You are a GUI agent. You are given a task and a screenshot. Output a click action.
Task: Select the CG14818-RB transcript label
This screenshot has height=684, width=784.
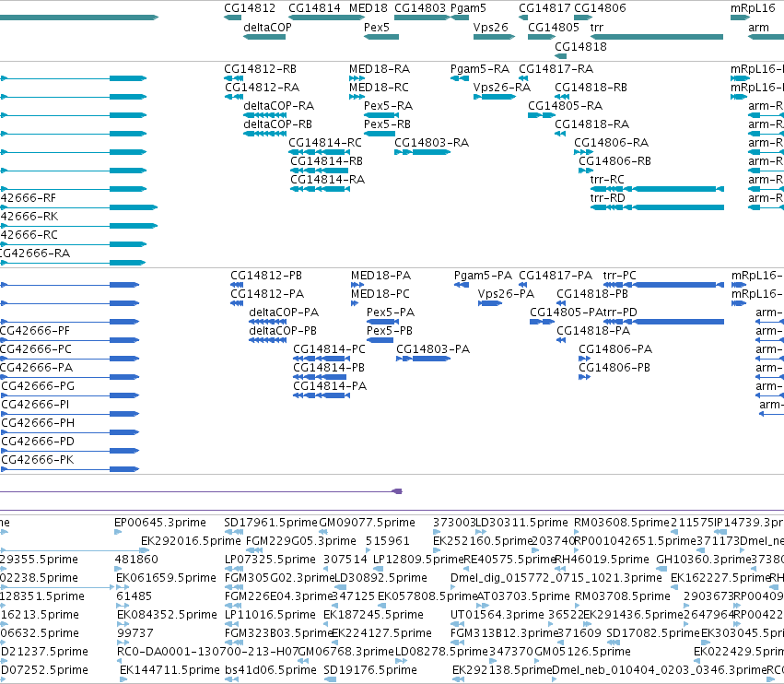tap(591, 88)
